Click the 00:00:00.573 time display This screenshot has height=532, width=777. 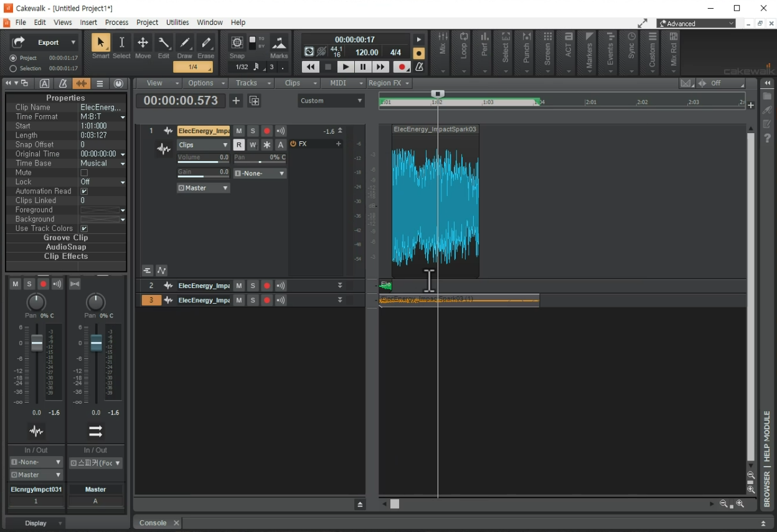point(181,101)
